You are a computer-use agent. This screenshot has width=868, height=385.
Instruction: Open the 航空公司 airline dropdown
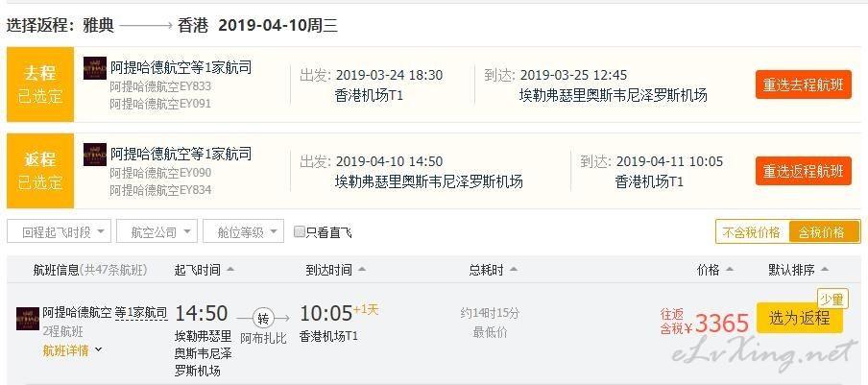(157, 231)
